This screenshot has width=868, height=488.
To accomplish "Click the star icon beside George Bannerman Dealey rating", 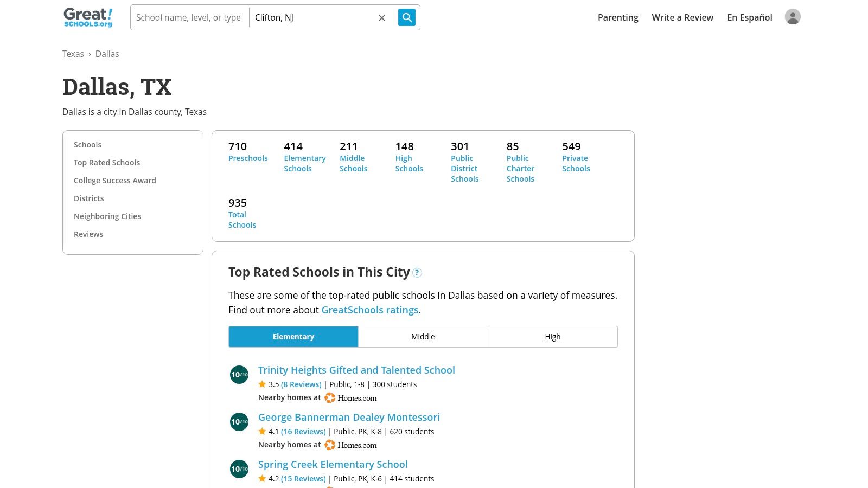I will coord(262,431).
